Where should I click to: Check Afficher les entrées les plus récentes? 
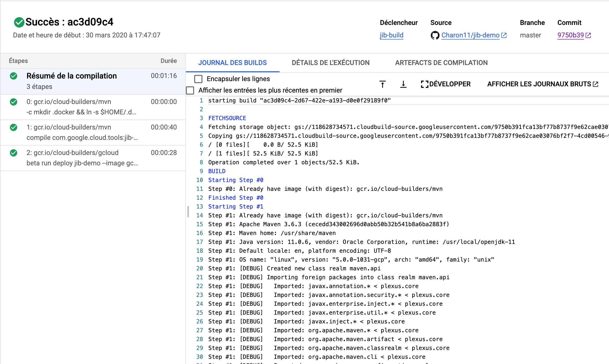click(190, 90)
